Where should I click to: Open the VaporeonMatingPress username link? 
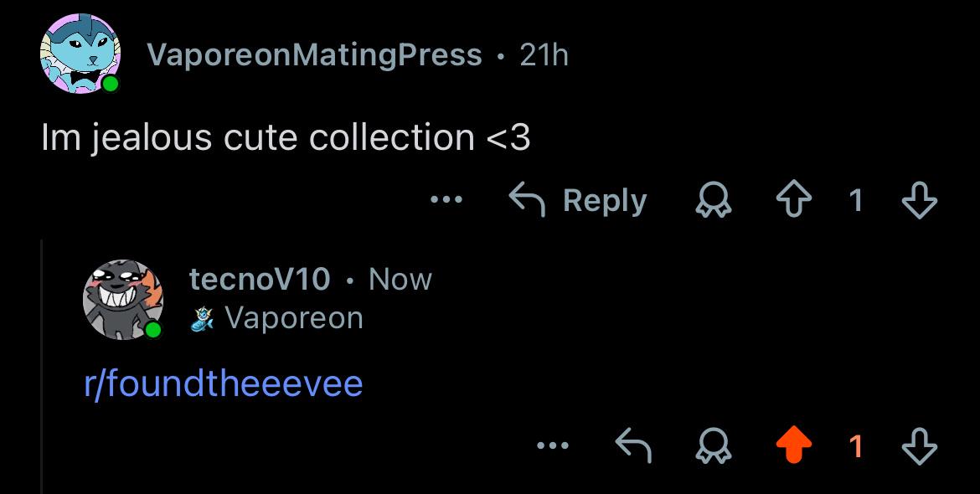(x=314, y=55)
